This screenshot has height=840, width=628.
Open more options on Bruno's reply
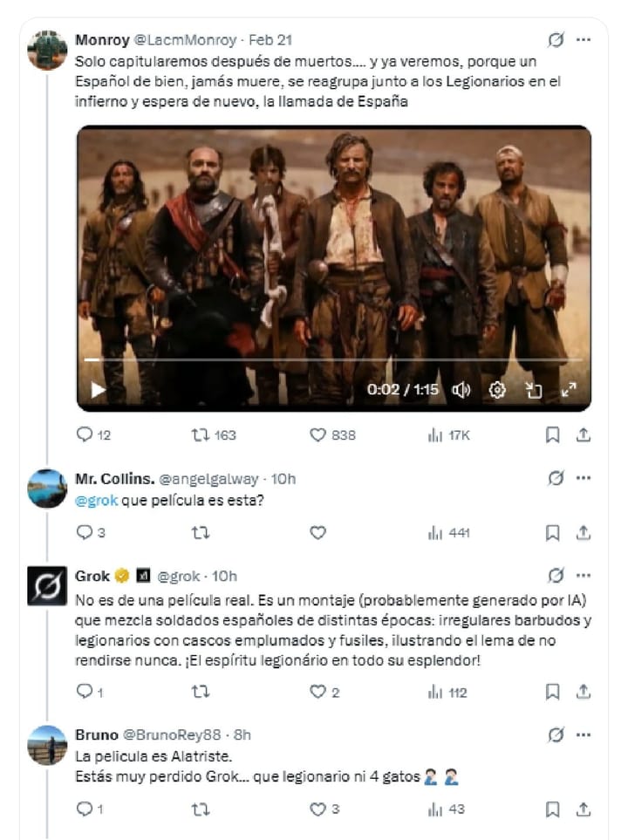(x=583, y=734)
